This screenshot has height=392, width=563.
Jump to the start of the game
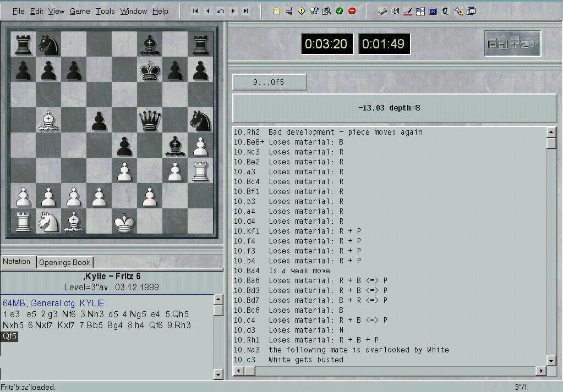[x=195, y=11]
